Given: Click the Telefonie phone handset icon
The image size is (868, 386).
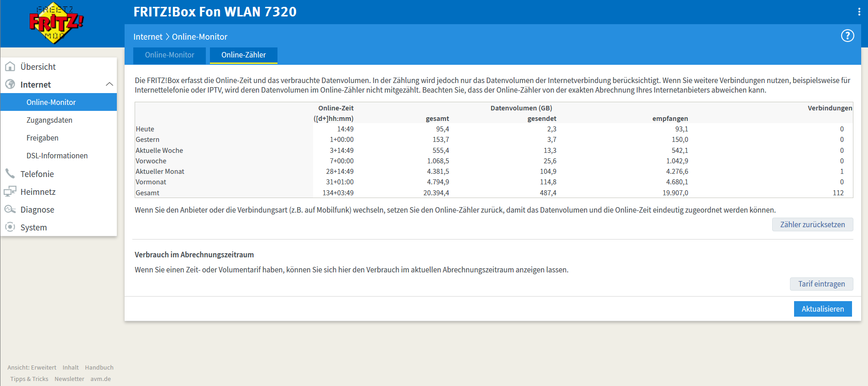Looking at the screenshot, I should 10,174.
